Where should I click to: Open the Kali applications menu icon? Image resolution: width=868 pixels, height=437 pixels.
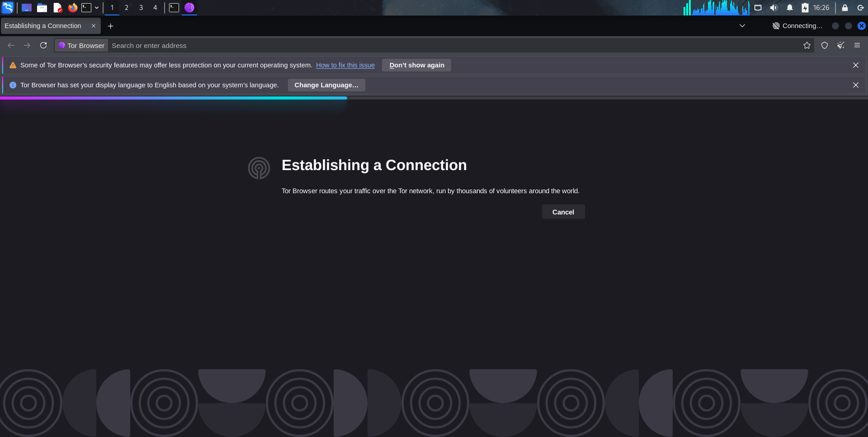click(8, 7)
